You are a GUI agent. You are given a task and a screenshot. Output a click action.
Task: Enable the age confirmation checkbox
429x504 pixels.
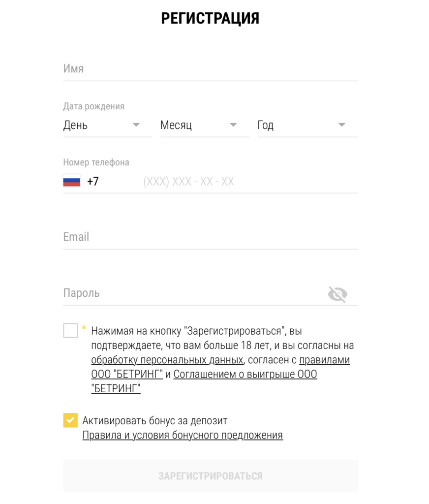click(70, 330)
